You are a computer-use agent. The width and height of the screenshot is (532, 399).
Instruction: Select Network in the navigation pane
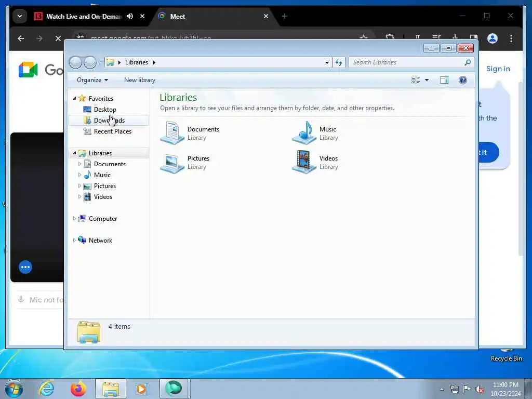(100, 241)
